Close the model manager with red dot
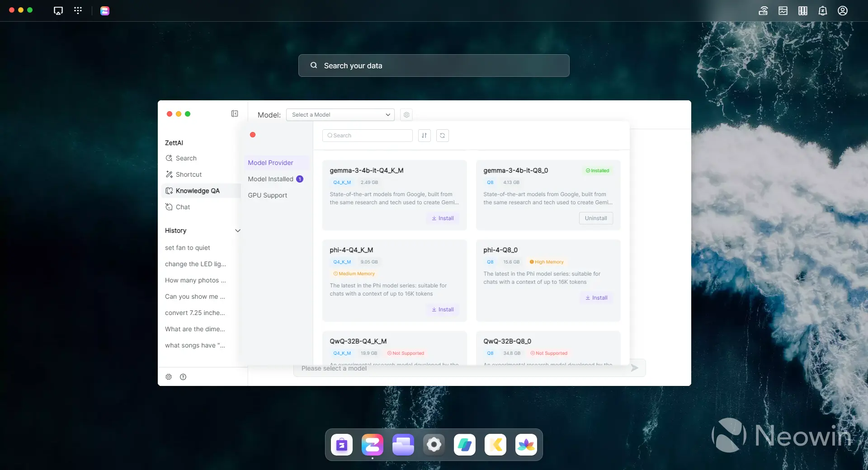 coord(253,135)
